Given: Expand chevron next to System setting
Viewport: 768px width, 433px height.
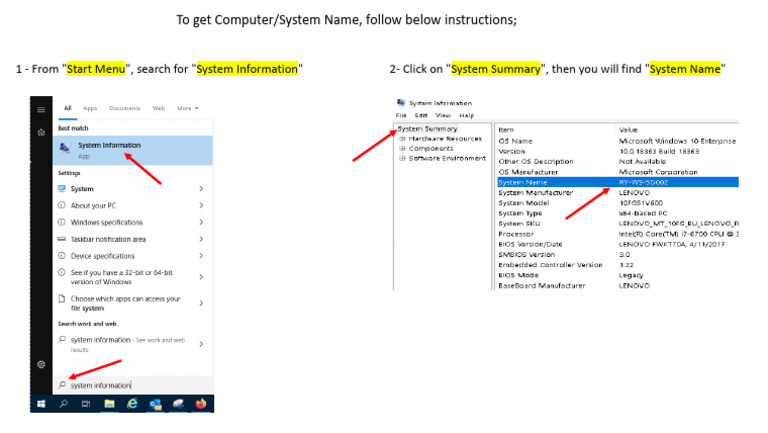Looking at the screenshot, I should (x=201, y=189).
